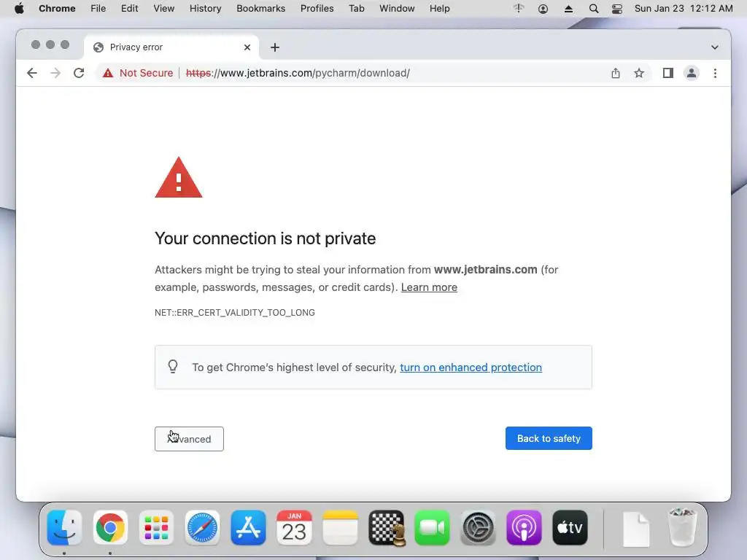Open the Chrome three-dot menu
The image size is (747, 560).
click(x=715, y=73)
